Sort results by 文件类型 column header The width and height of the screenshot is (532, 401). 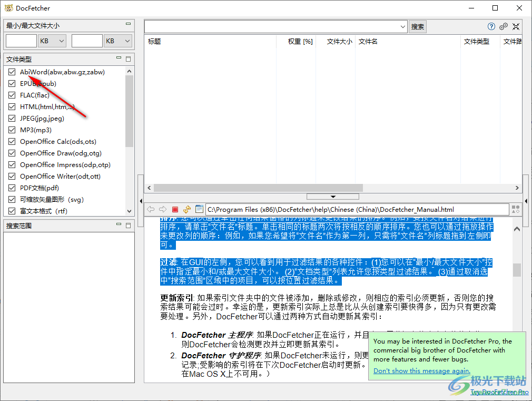pyautogui.click(x=480, y=42)
